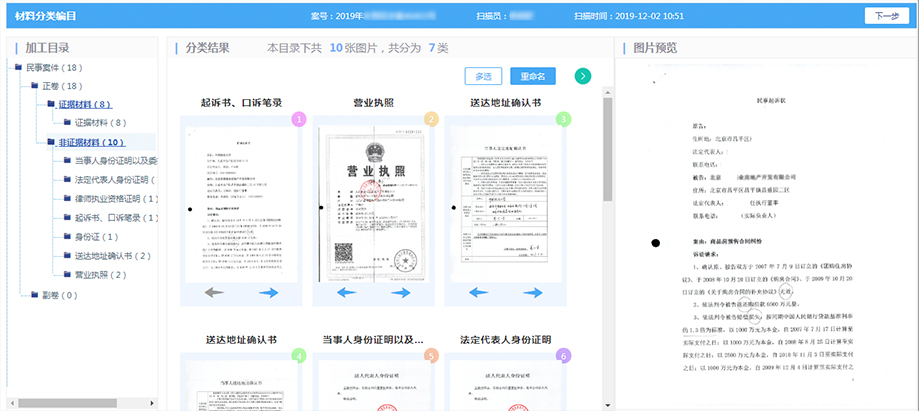Viewport: 919px width, 411px height.
Task: Click left arrow under 起诉书、口诉笔录 thumbnail
Action: point(209,293)
